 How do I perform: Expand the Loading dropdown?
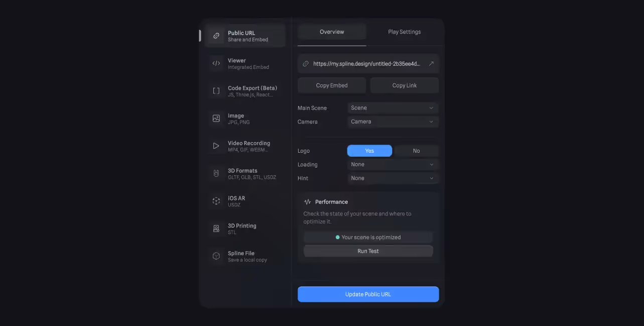(x=393, y=164)
